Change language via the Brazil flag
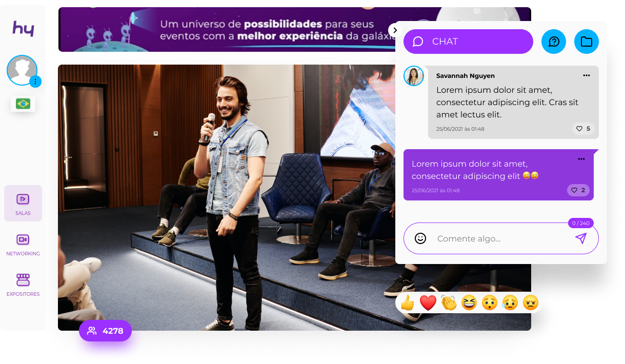This screenshot has height=364, width=625. coord(23,103)
